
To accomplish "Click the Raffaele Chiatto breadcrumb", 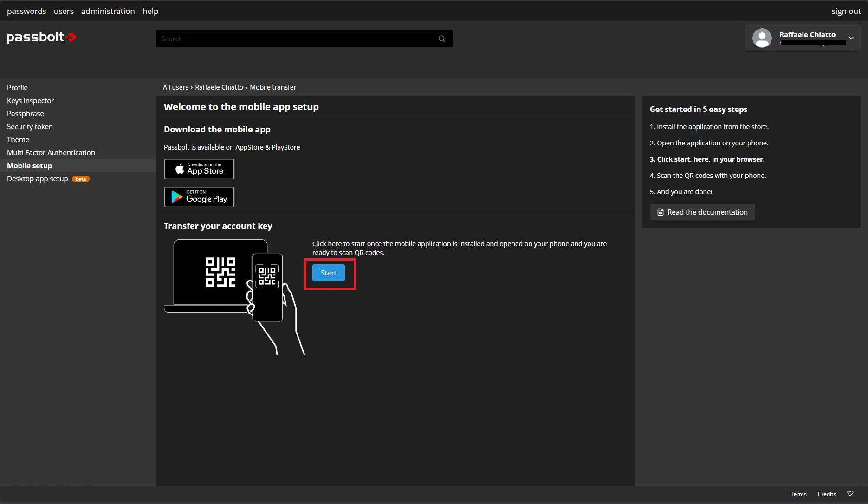I will tap(219, 87).
